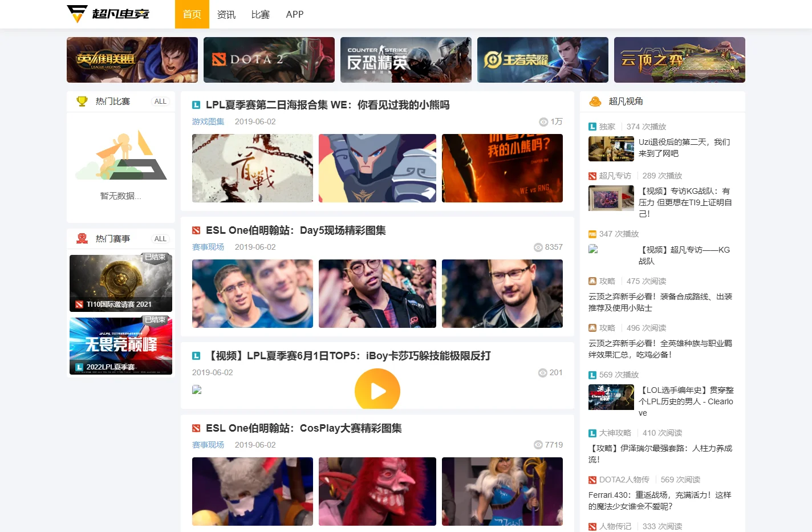
Task: Open the 资讯 navigation tab
Action: coord(226,14)
